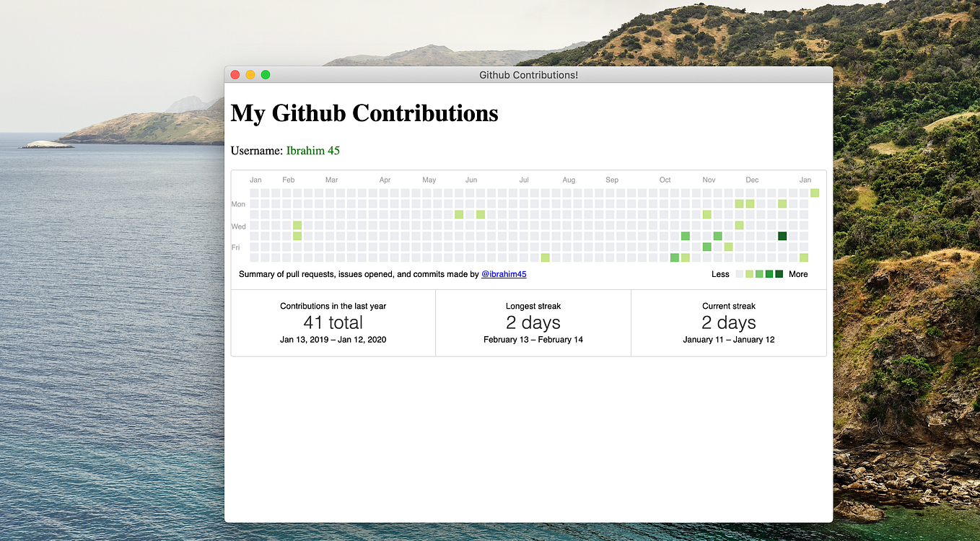Click the Current streak panel
Screen dimensions: 980x541
[x=728, y=322]
